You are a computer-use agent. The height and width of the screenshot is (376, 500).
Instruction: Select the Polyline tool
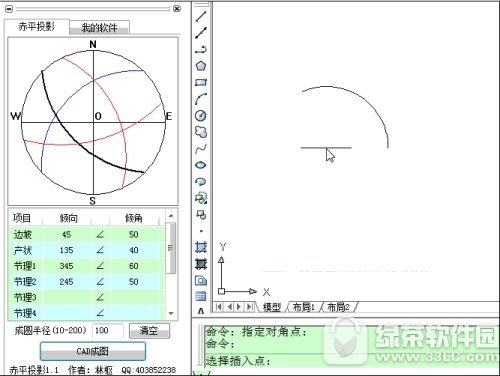pos(201,49)
